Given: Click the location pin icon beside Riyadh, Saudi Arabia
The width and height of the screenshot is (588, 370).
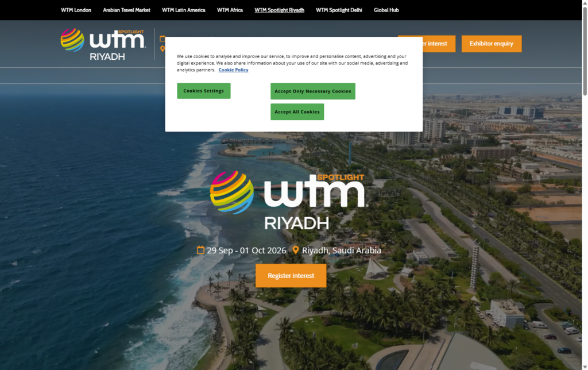Looking at the screenshot, I should click(x=296, y=250).
